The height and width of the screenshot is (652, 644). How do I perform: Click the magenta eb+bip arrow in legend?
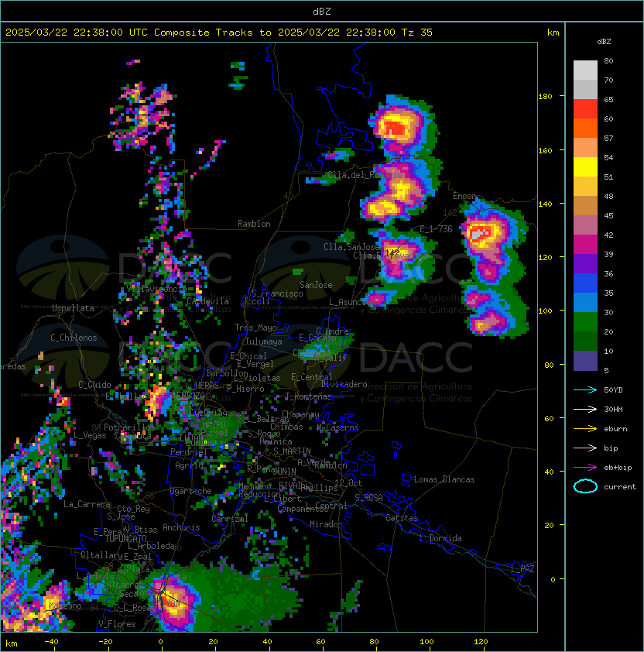click(x=585, y=468)
